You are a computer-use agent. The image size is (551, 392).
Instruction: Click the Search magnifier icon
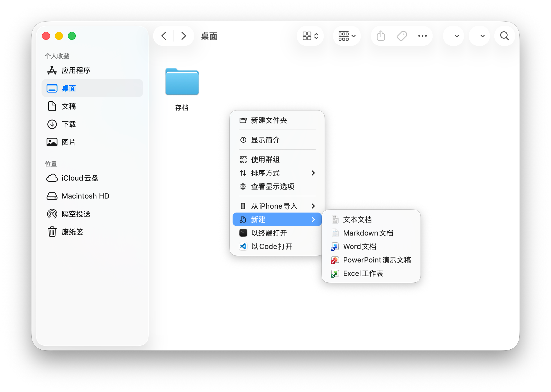505,36
